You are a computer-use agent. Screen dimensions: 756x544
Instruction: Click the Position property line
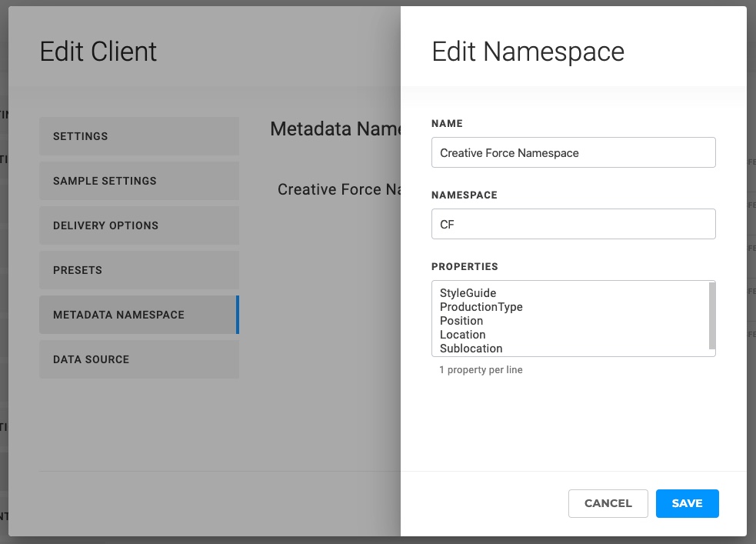[461, 321]
